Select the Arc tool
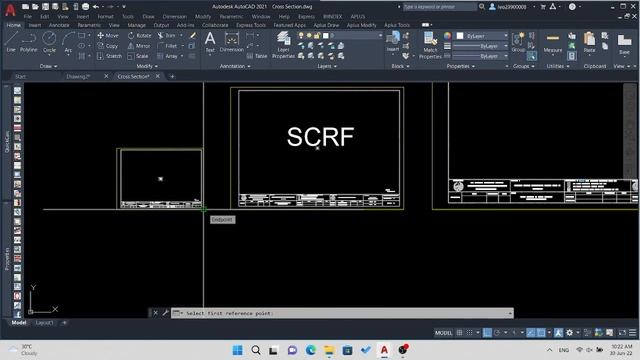640x360 pixels. point(68,42)
